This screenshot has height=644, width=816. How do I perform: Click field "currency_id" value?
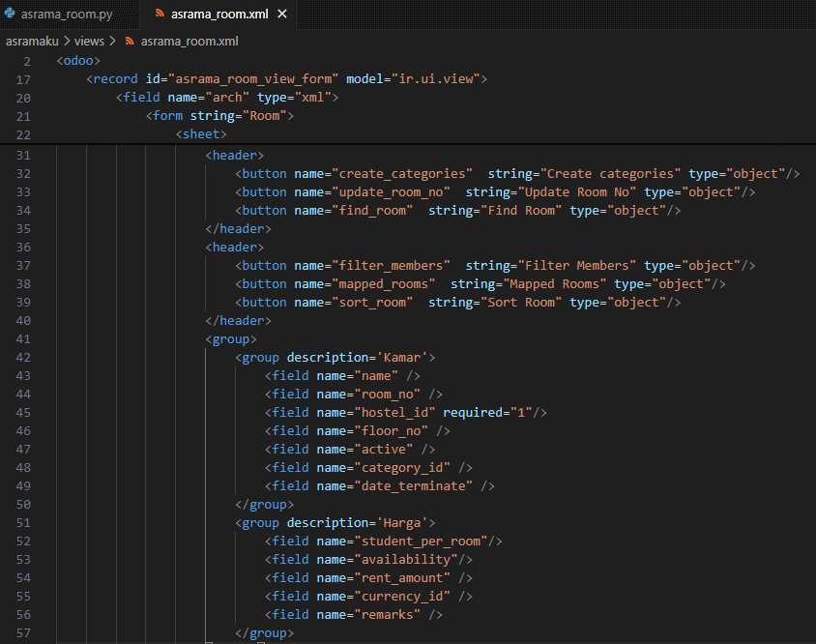point(402,597)
